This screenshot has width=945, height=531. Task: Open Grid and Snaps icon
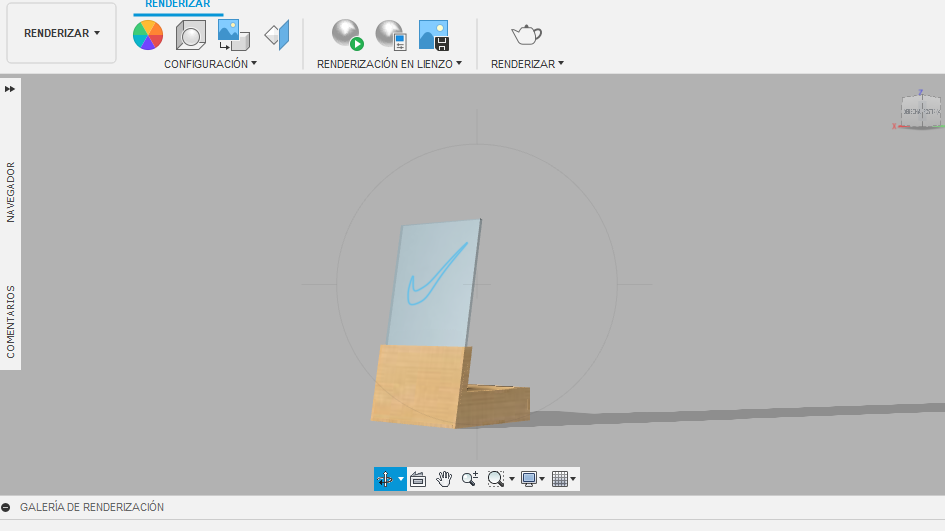(560, 479)
